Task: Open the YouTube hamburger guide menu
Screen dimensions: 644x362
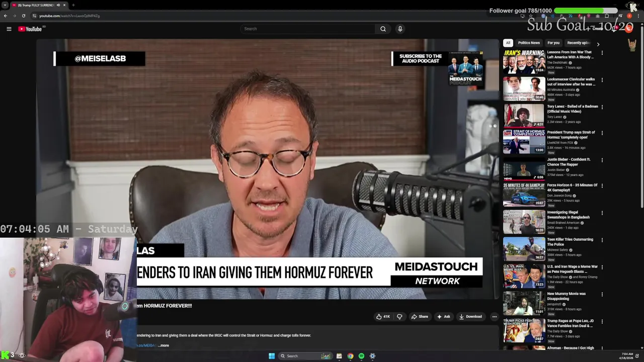Action: tap(9, 29)
